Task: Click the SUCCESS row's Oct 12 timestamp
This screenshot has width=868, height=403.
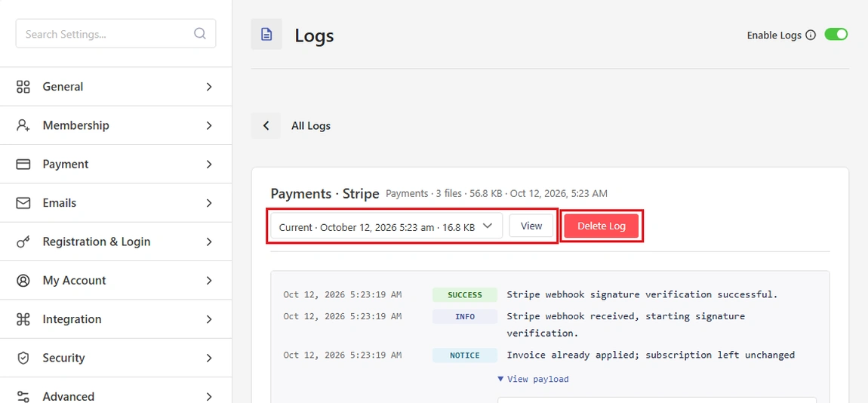Action: click(343, 294)
